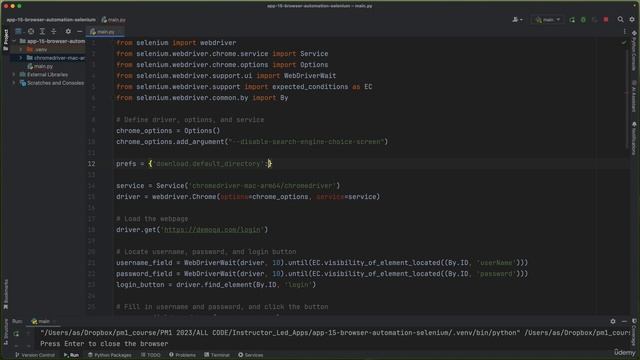
Task: Open the Python Console side tab
Action: (x=634, y=51)
